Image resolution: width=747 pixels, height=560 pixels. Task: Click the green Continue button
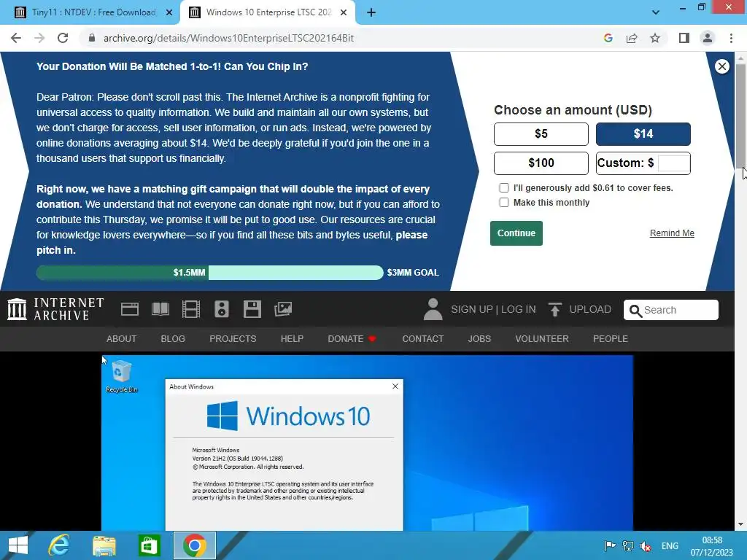[x=516, y=233]
